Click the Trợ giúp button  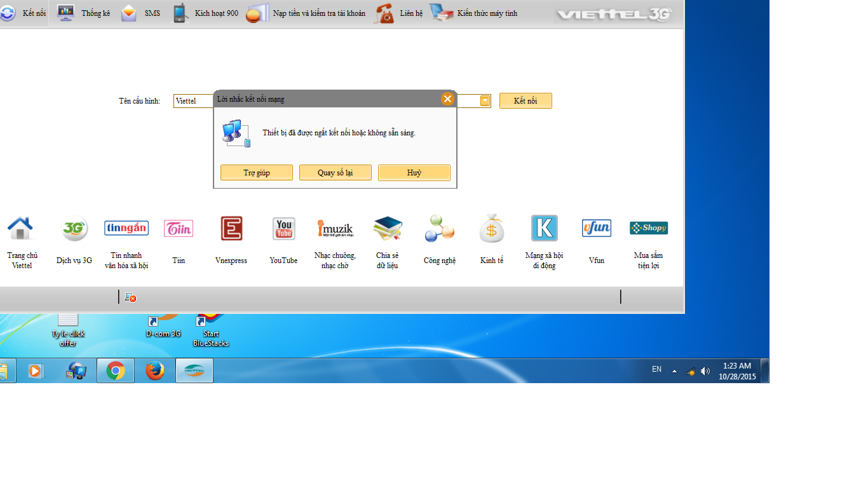pyautogui.click(x=257, y=173)
